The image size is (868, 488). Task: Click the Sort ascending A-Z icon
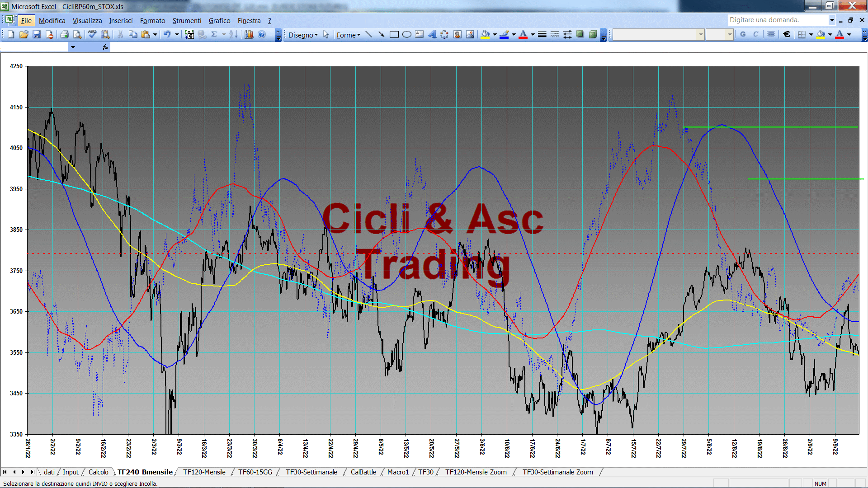(x=233, y=34)
